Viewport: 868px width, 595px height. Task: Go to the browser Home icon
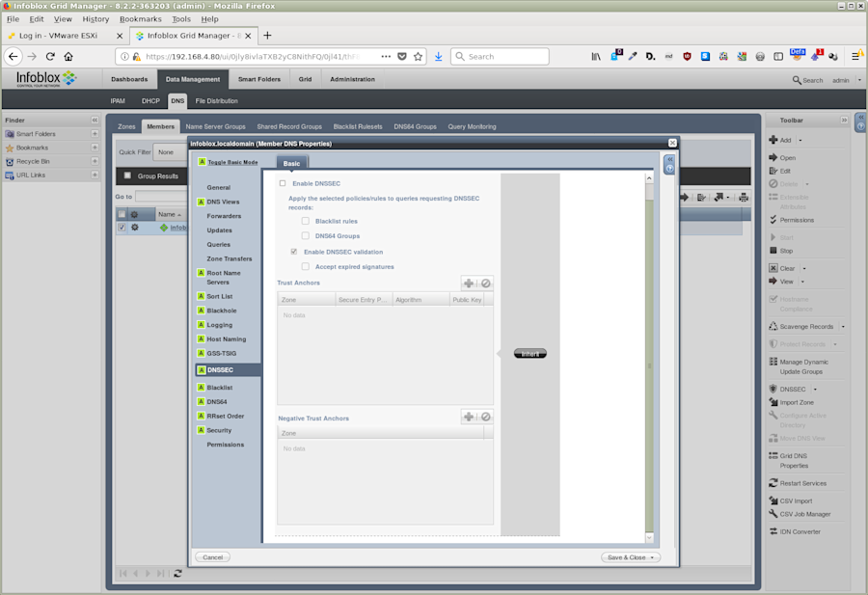pyautogui.click(x=68, y=57)
